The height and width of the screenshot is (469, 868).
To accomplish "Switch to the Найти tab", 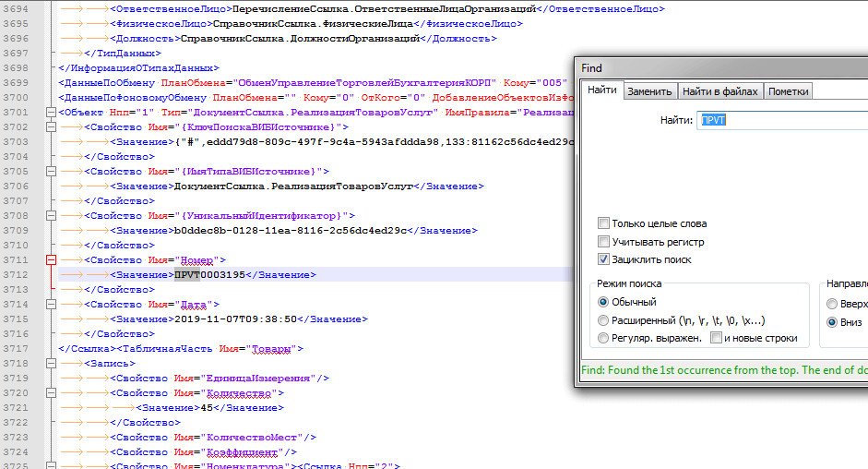I will (x=601, y=90).
